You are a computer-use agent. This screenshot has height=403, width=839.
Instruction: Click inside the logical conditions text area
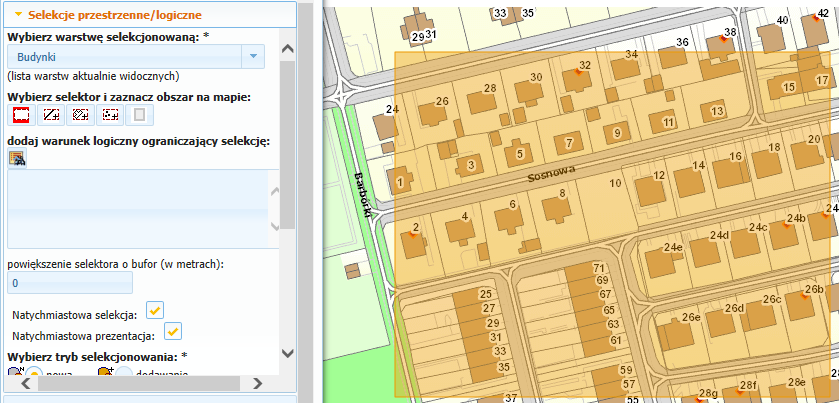(138, 209)
